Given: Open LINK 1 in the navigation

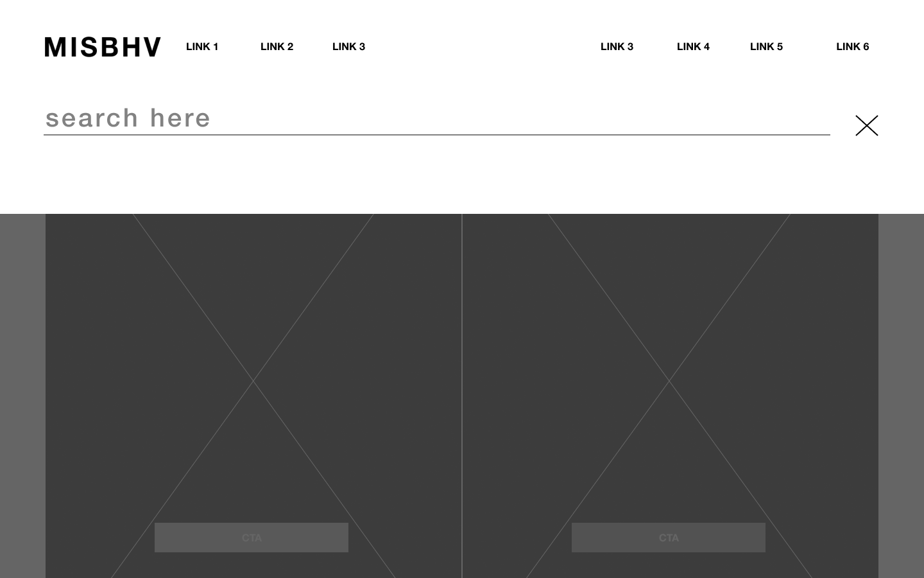Looking at the screenshot, I should (202, 46).
